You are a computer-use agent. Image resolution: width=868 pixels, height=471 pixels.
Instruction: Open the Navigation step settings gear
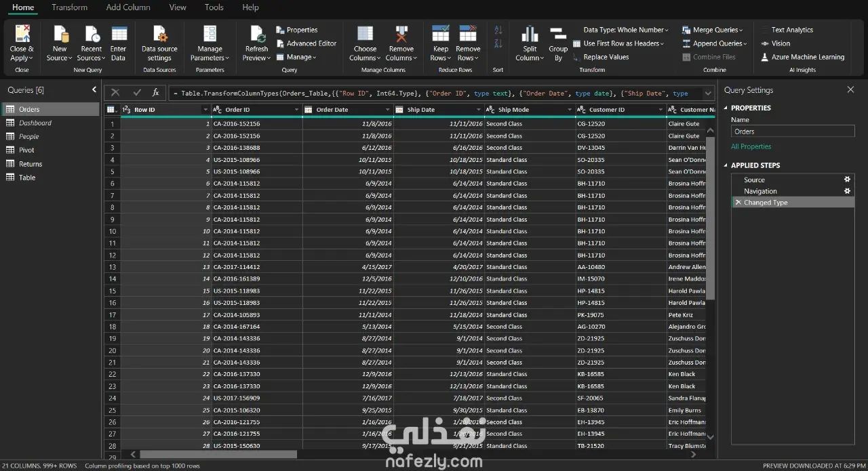tap(847, 191)
